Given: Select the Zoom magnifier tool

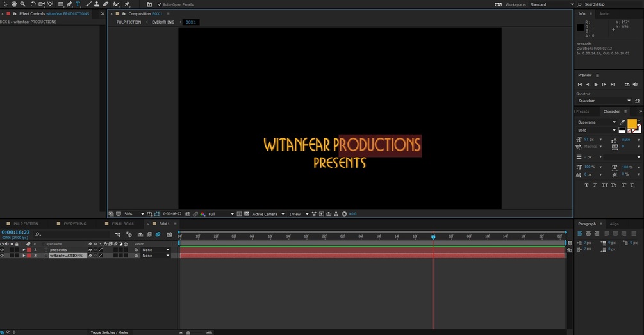Looking at the screenshot, I should [22, 4].
